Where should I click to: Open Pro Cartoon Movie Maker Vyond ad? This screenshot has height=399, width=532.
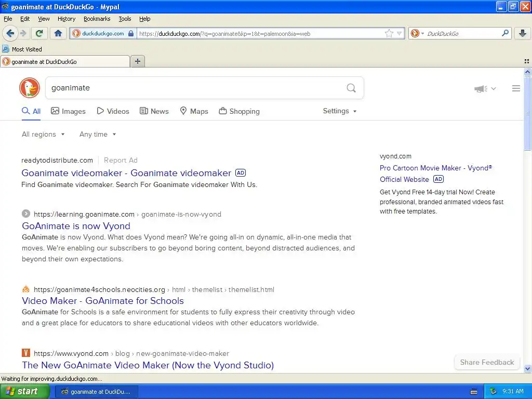click(x=436, y=174)
